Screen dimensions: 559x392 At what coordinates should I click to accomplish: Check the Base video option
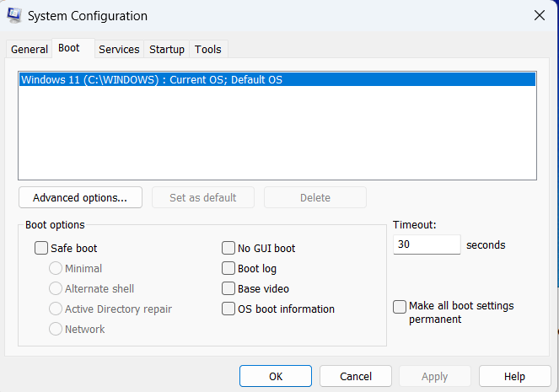pos(228,288)
